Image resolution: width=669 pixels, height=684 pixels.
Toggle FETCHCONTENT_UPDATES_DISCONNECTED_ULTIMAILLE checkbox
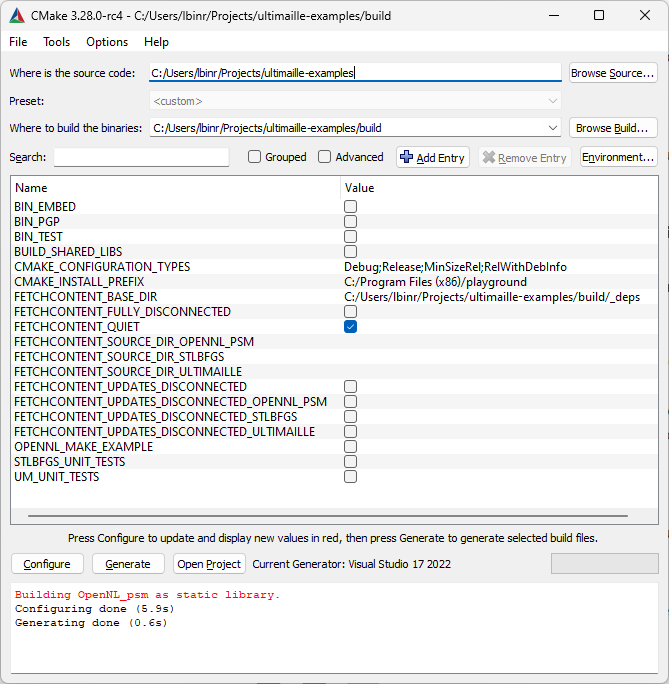(x=350, y=431)
